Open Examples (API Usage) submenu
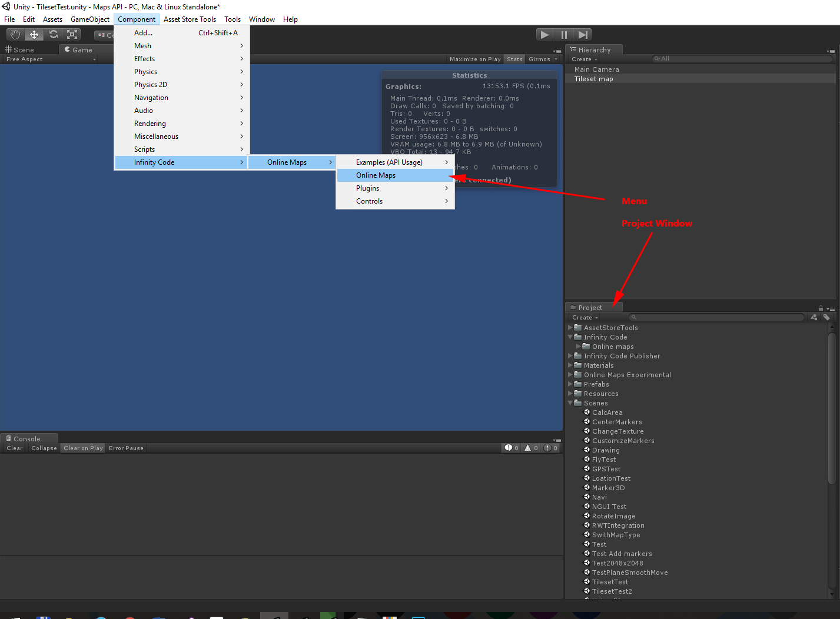The image size is (840, 619). (395, 162)
